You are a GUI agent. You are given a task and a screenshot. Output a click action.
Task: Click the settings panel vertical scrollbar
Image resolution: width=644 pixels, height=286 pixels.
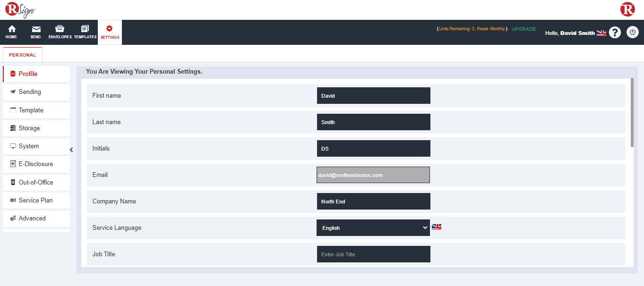632,113
